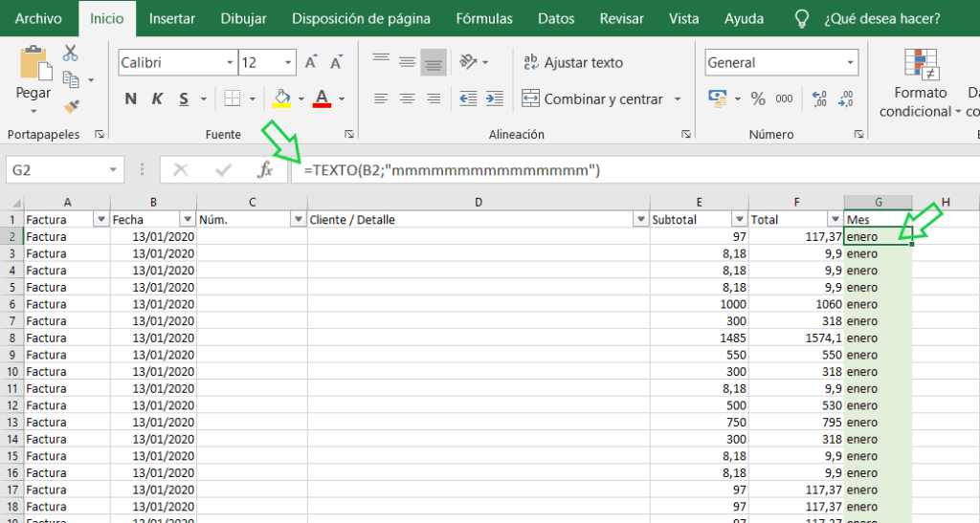Open the General number format dropdown

pyautogui.click(x=850, y=62)
